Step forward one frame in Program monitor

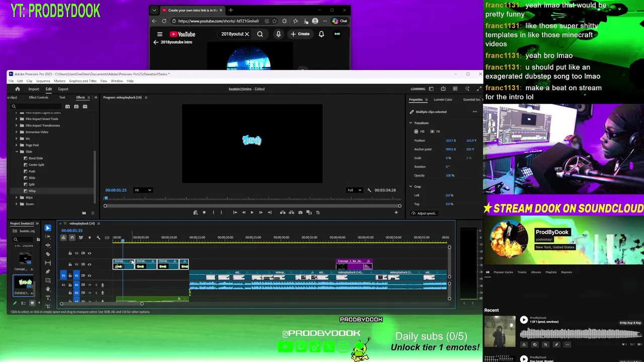point(261,212)
